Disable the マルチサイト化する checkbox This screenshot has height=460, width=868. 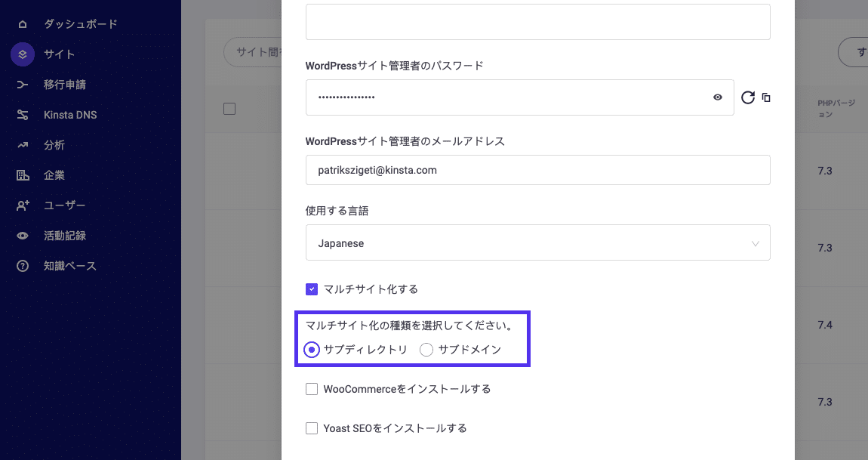312,289
